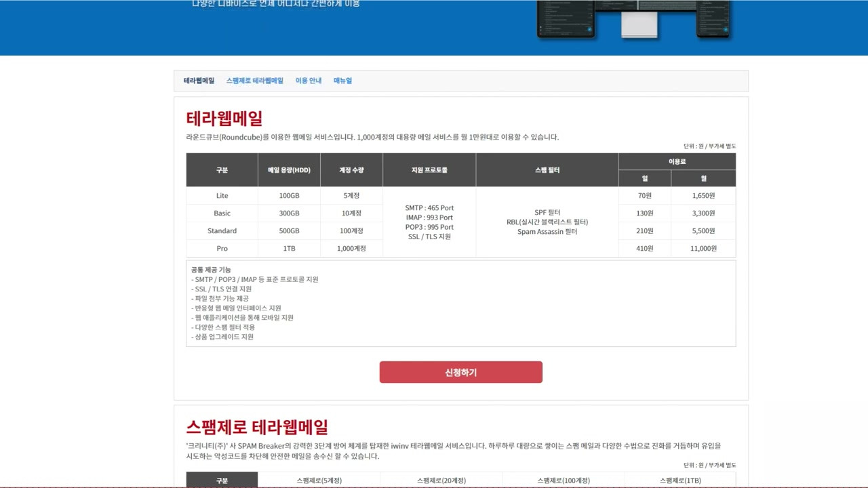Select the 130원 daily price
Viewport: 868px width, 488px height.
click(x=645, y=213)
